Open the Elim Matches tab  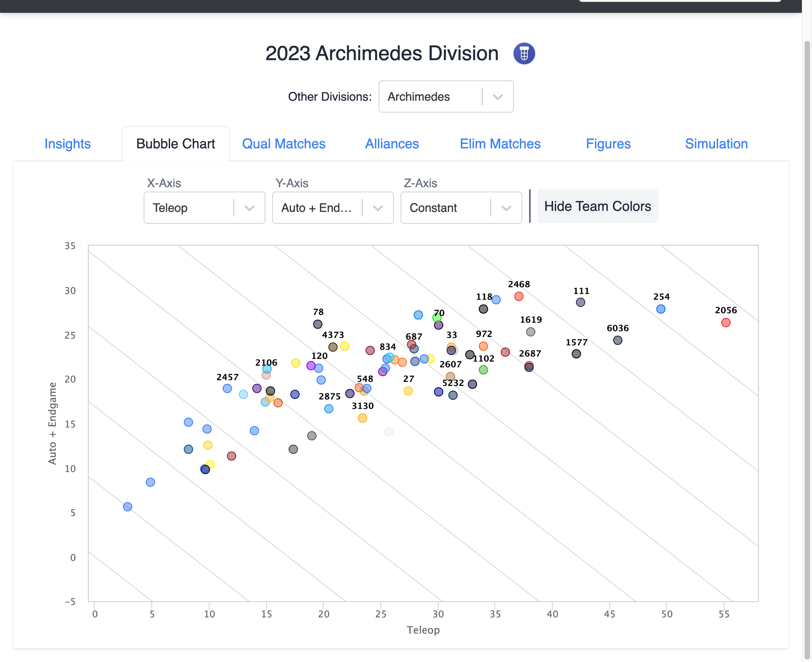[500, 144]
